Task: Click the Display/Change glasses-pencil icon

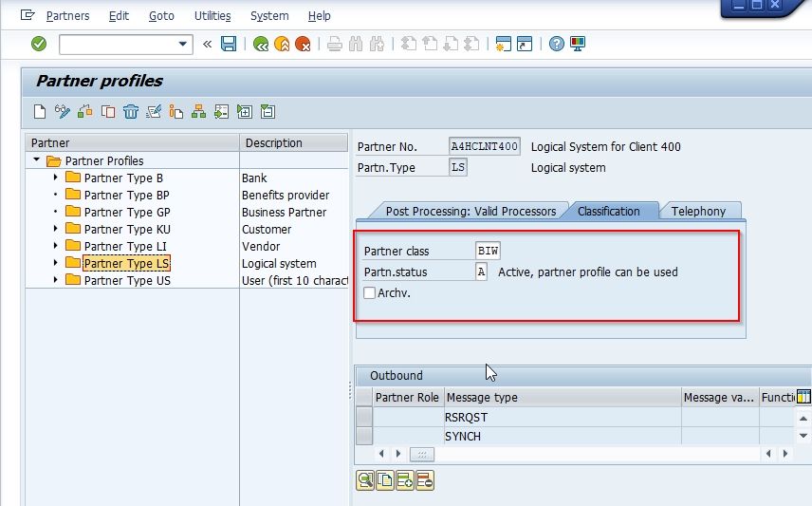Action: tap(63, 111)
